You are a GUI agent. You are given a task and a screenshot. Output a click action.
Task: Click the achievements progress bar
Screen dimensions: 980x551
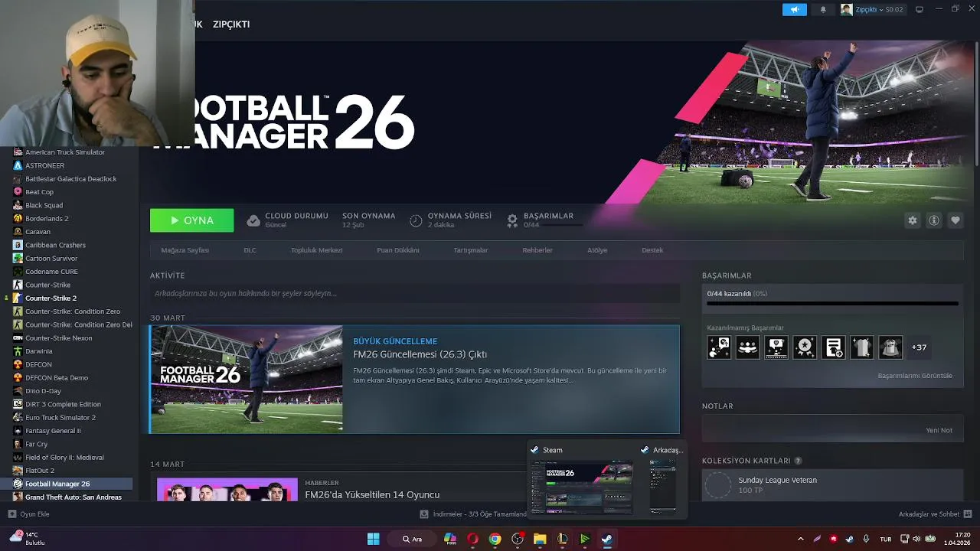click(x=832, y=304)
